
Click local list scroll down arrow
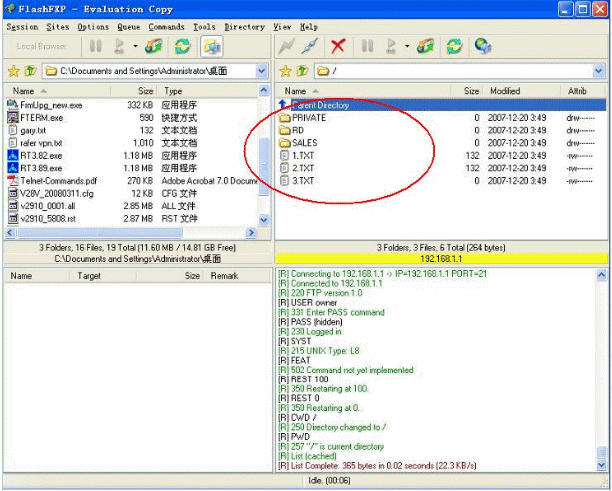click(x=264, y=219)
